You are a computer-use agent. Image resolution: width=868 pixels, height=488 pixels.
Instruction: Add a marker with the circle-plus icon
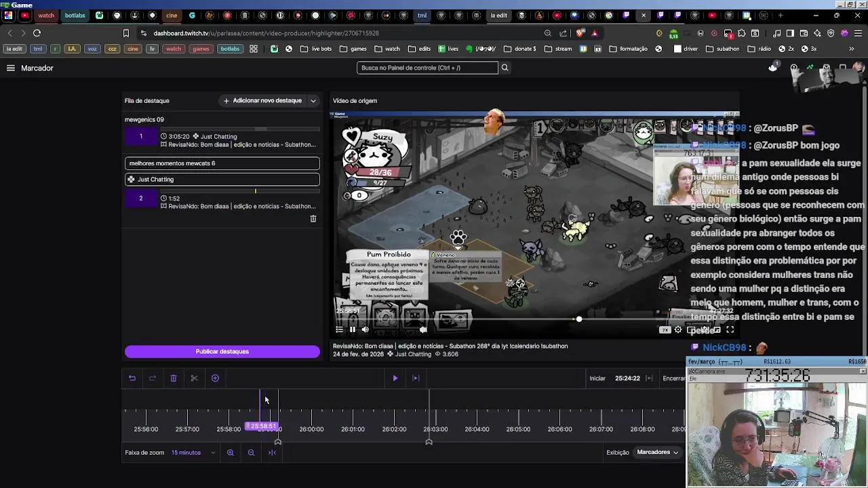pyautogui.click(x=215, y=378)
